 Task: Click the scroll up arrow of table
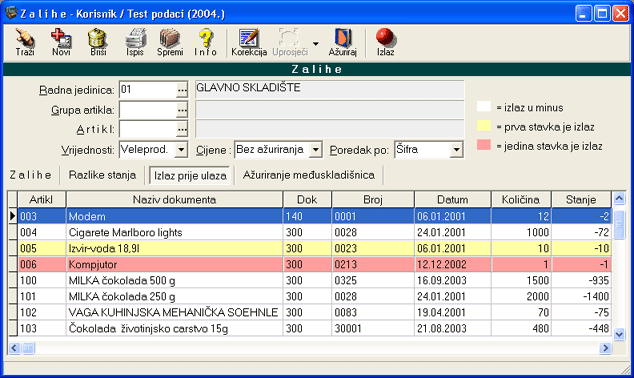click(619, 198)
